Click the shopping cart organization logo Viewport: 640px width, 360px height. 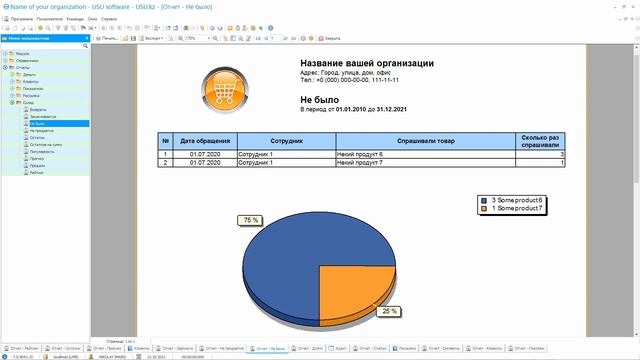pos(225,90)
